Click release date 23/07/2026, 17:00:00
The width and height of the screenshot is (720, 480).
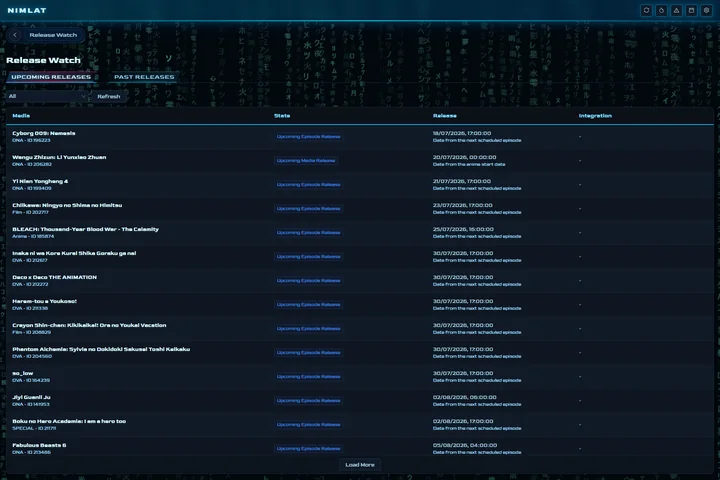coord(462,205)
